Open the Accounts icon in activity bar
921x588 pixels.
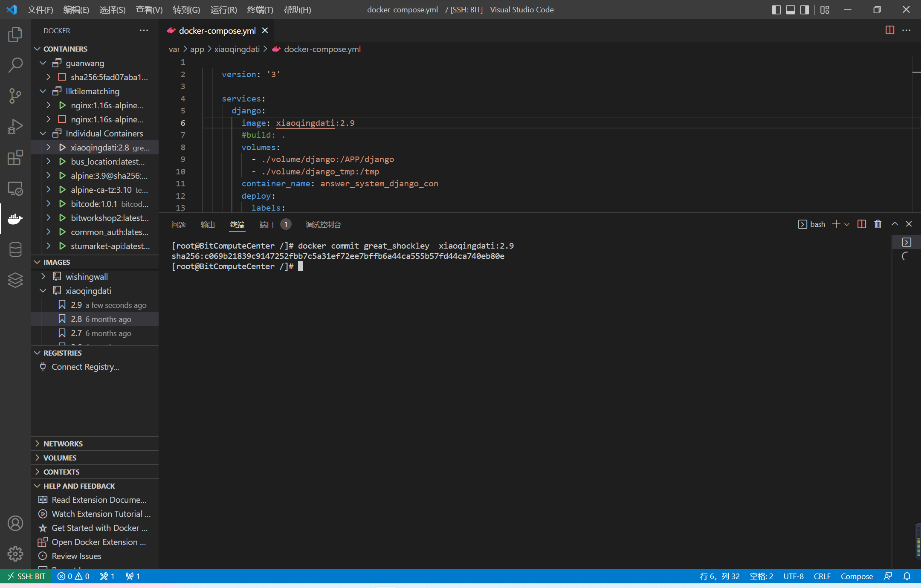pyautogui.click(x=15, y=523)
